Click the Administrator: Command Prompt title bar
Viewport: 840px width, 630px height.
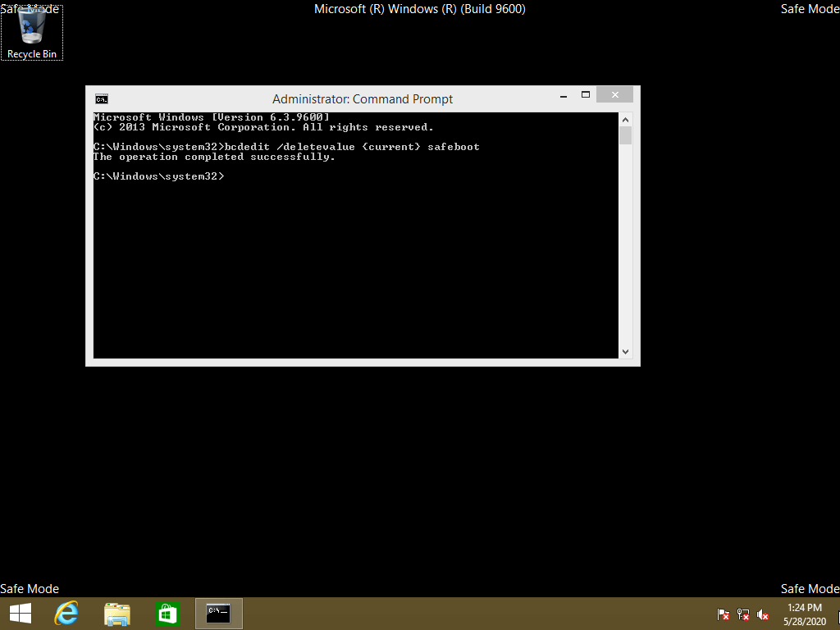point(361,98)
